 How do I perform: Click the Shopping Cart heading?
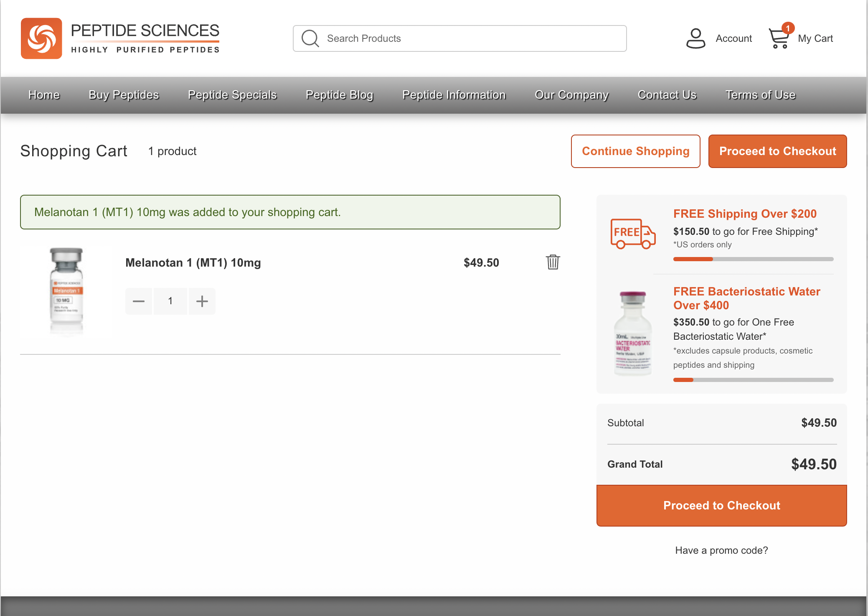[74, 151]
